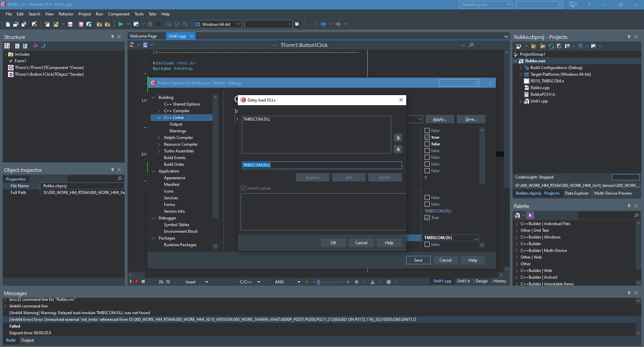Open the Refactor menu

click(x=66, y=14)
